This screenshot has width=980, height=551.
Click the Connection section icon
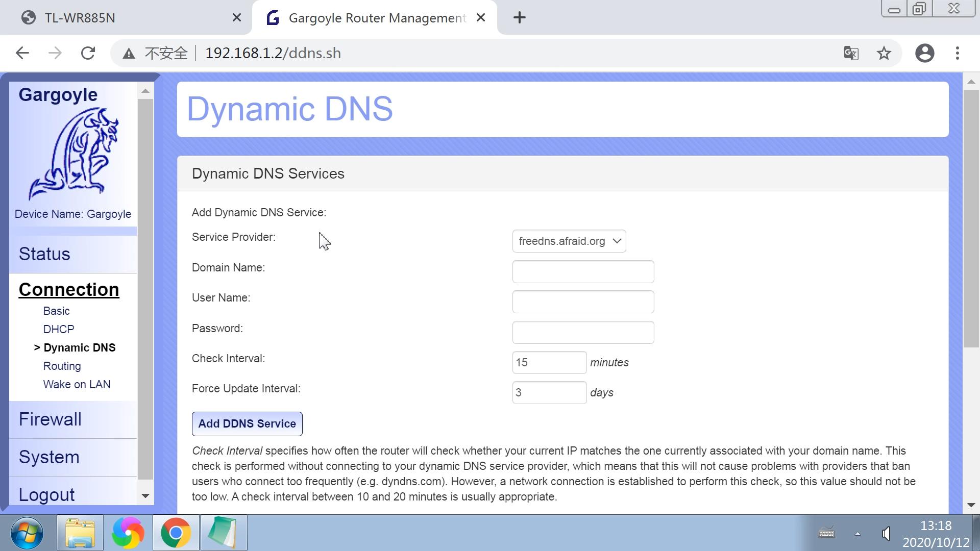69,289
